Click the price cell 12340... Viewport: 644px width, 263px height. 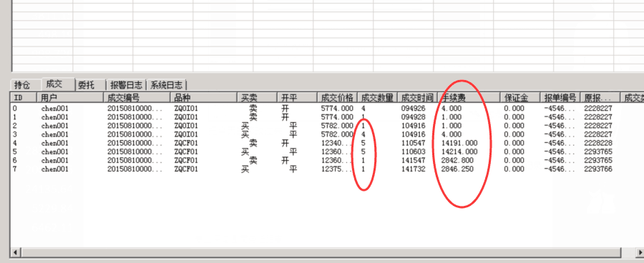tap(336, 143)
